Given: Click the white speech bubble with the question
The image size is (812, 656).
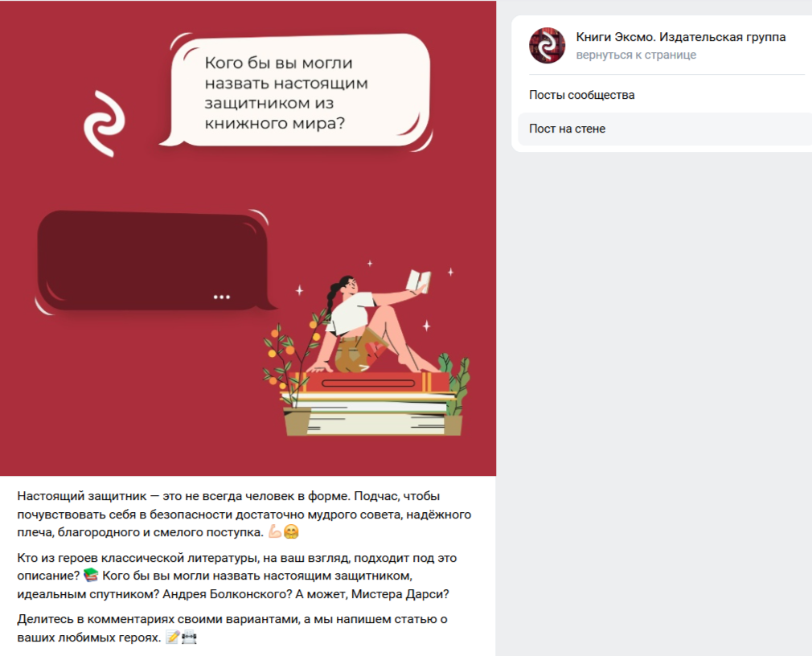Looking at the screenshot, I should pos(296,92).
